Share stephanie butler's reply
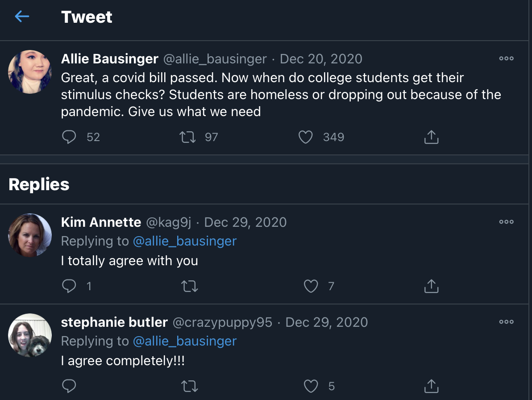532x400 pixels. point(431,386)
